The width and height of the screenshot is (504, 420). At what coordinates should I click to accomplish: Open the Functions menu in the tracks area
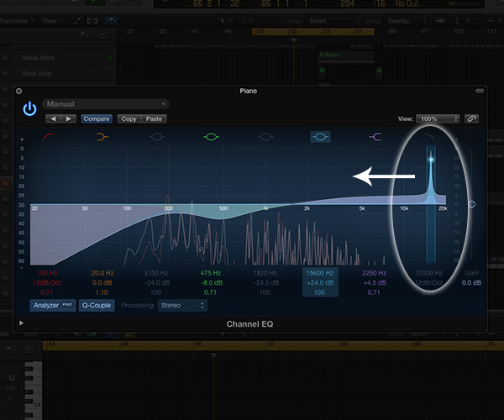[18, 21]
